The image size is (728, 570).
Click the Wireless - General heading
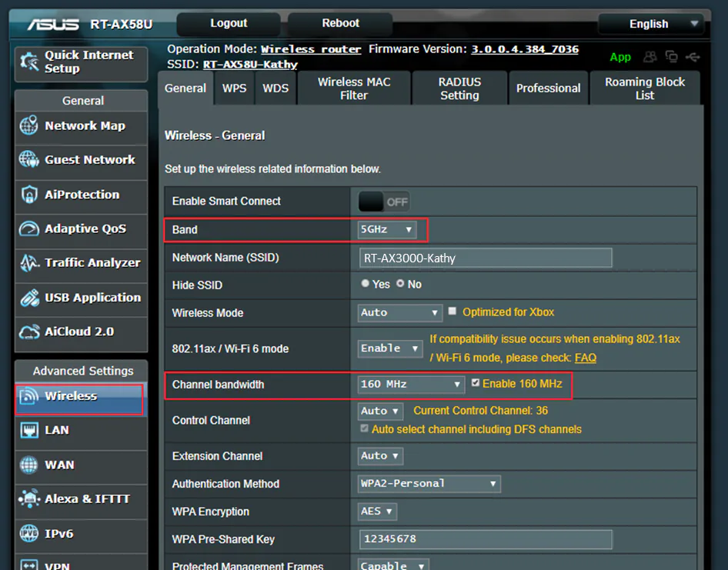point(215,135)
